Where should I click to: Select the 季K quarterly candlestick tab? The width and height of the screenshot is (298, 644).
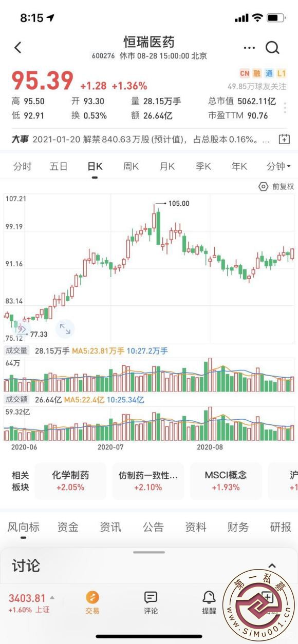(203, 166)
